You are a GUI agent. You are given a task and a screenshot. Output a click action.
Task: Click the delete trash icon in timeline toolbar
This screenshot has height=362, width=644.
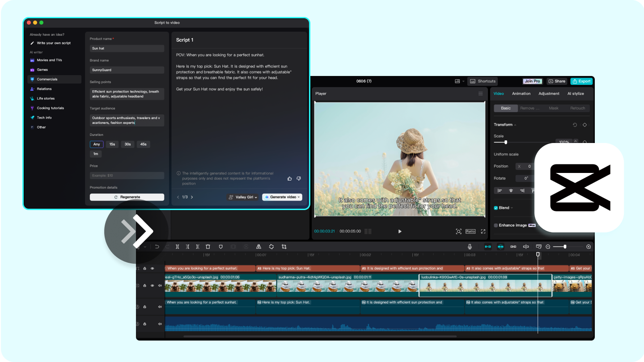(208, 247)
